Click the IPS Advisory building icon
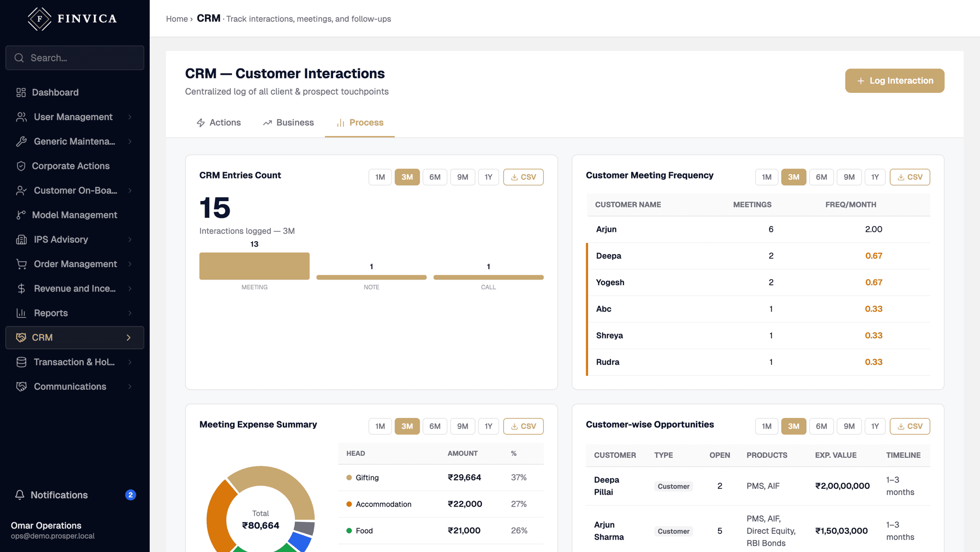Viewport: 980px width, 552px height. pos(21,239)
